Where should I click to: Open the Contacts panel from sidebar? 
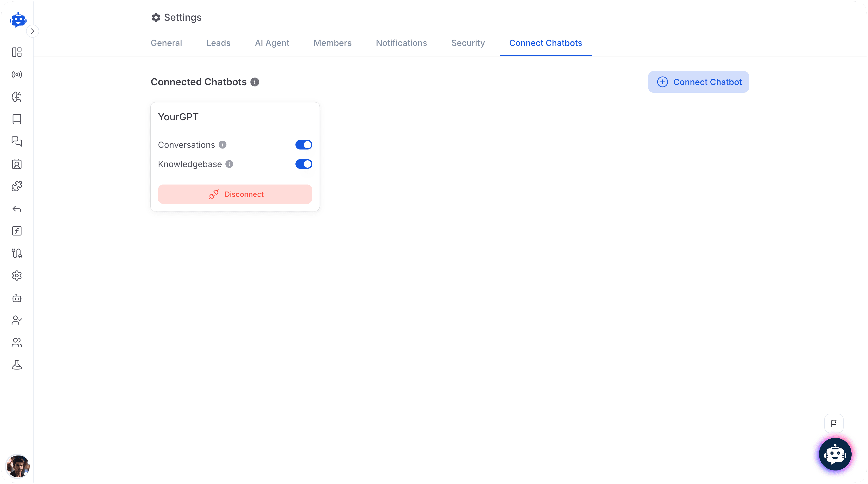pyautogui.click(x=16, y=164)
